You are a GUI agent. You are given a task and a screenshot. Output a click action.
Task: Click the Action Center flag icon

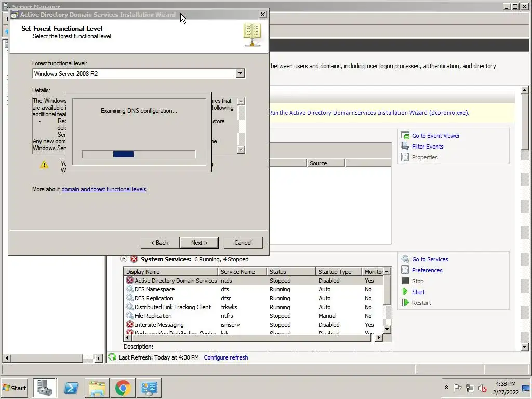tap(457, 388)
